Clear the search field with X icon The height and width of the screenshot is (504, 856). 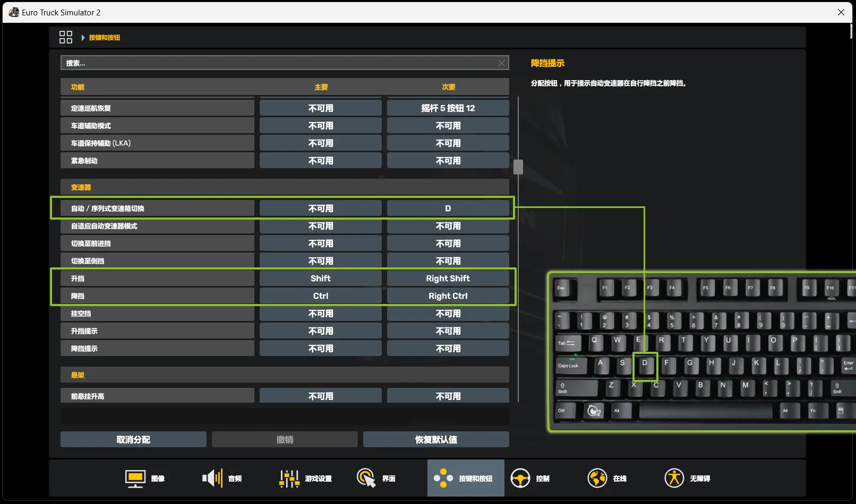[501, 63]
